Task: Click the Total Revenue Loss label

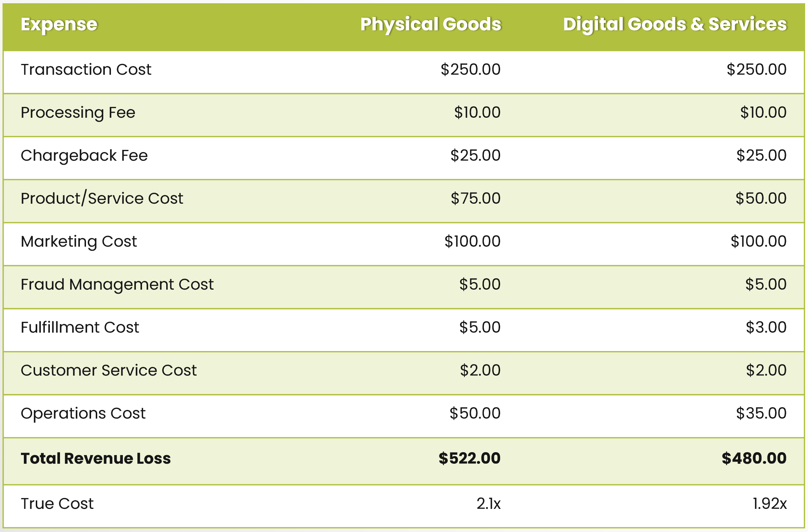Action: click(96, 458)
